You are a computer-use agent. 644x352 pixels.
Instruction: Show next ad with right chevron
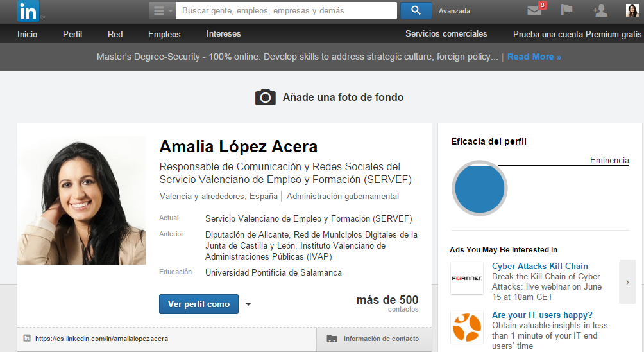627,282
